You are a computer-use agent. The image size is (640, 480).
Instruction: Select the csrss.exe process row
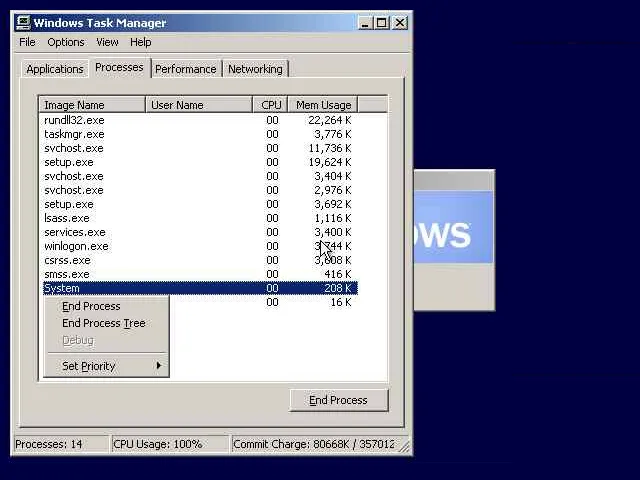tap(200, 260)
